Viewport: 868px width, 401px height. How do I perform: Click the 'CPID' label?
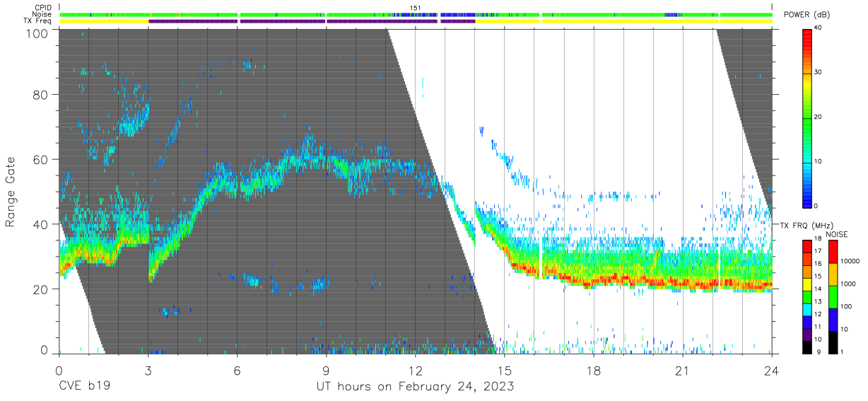[x=43, y=8]
